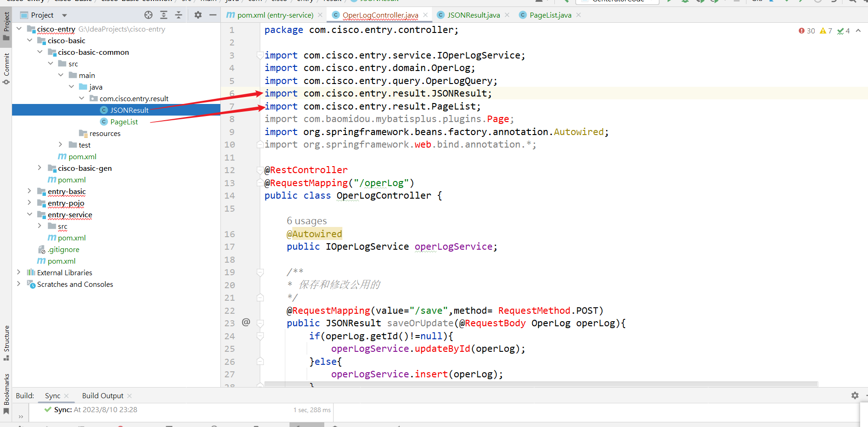
Task: Click the expand chevrons at Build panel bottom-left
Action: 20,416
